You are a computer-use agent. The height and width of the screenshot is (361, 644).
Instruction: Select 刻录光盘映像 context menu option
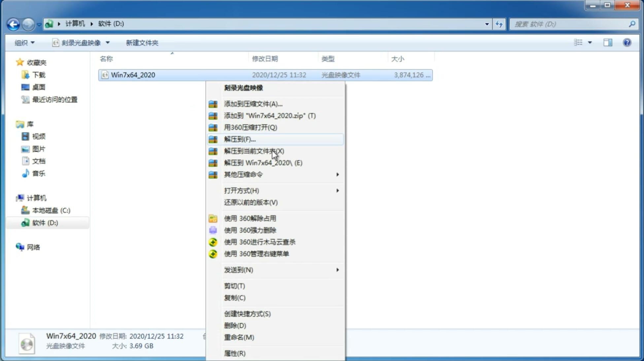pos(243,87)
